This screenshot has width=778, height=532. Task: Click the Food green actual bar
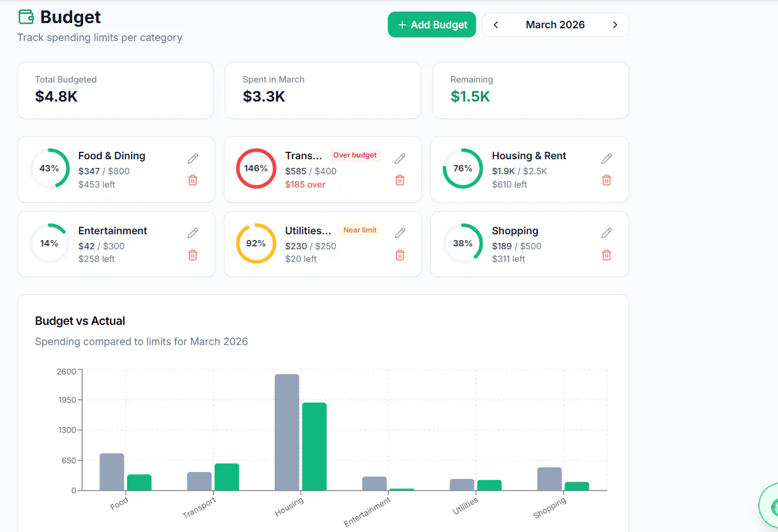139,482
